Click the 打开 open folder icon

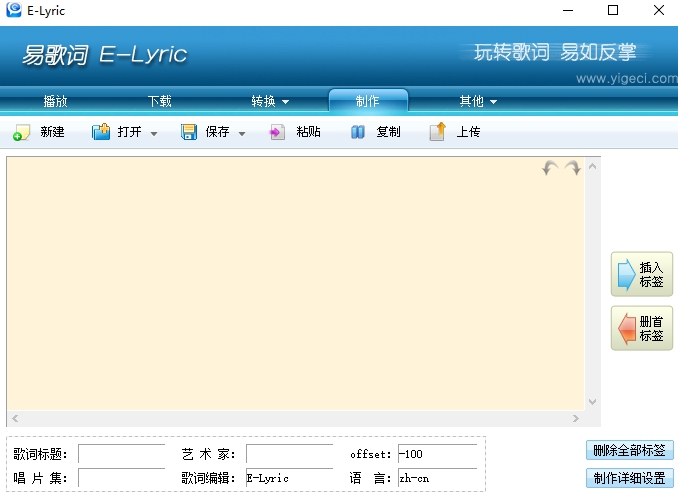tap(101, 131)
